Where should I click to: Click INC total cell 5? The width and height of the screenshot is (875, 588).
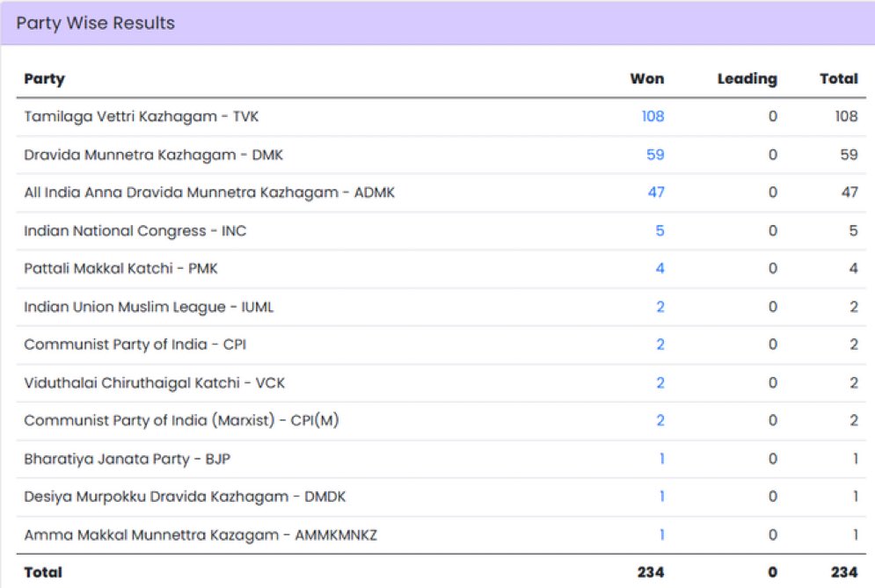[853, 230]
